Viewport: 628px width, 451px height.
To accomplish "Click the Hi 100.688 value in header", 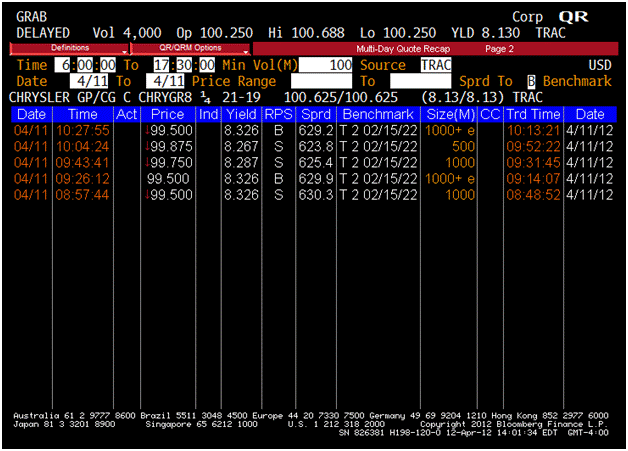I will (306, 33).
